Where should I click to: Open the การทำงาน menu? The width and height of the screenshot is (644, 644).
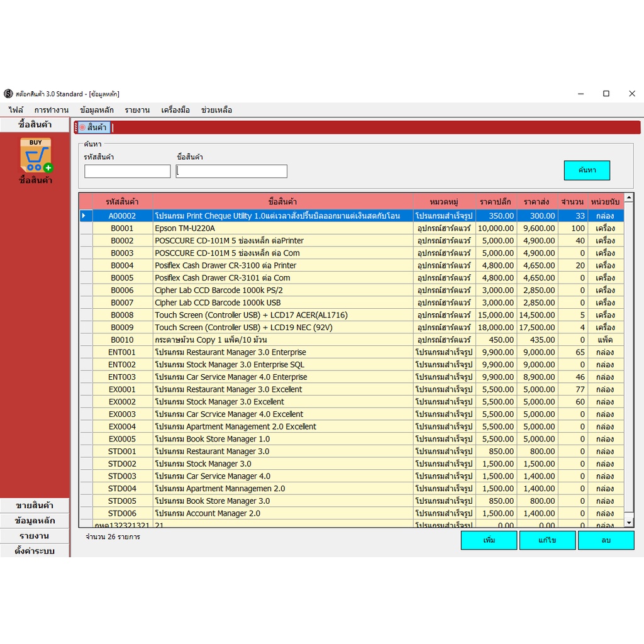[x=52, y=109]
